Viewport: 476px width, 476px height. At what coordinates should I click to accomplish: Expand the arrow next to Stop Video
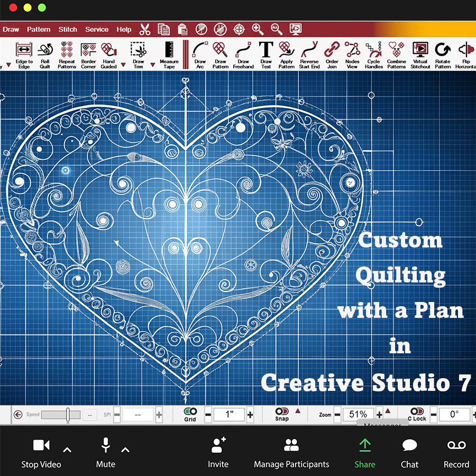pyautogui.click(x=67, y=450)
